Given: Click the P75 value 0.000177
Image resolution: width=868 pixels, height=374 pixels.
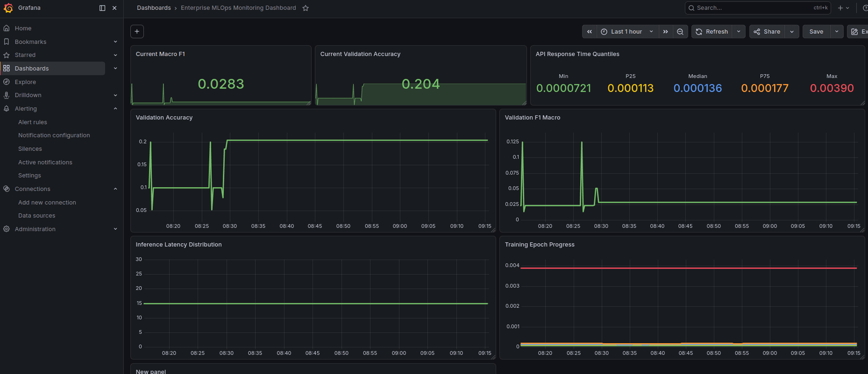Looking at the screenshot, I should (x=765, y=88).
